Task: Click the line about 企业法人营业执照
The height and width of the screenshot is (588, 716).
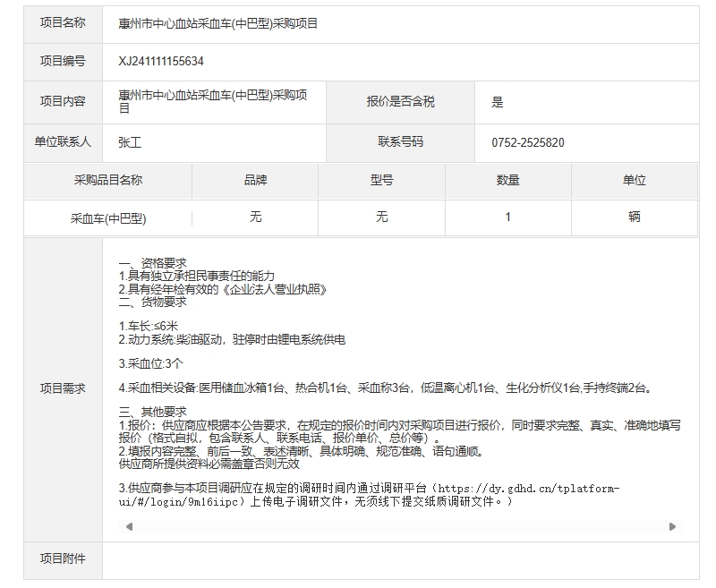Action: pyautogui.click(x=222, y=289)
